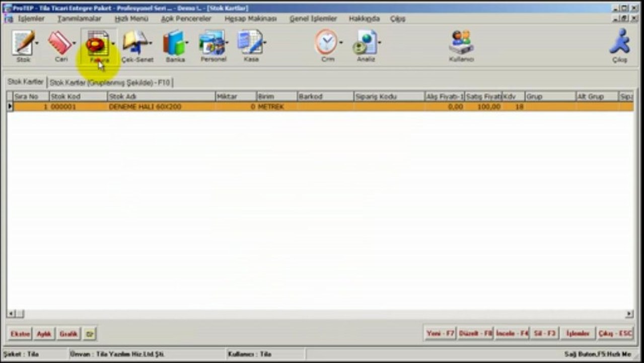The image size is (644, 363).
Task: Expand the dropdown arrow next to Kasa
Action: pyautogui.click(x=265, y=43)
